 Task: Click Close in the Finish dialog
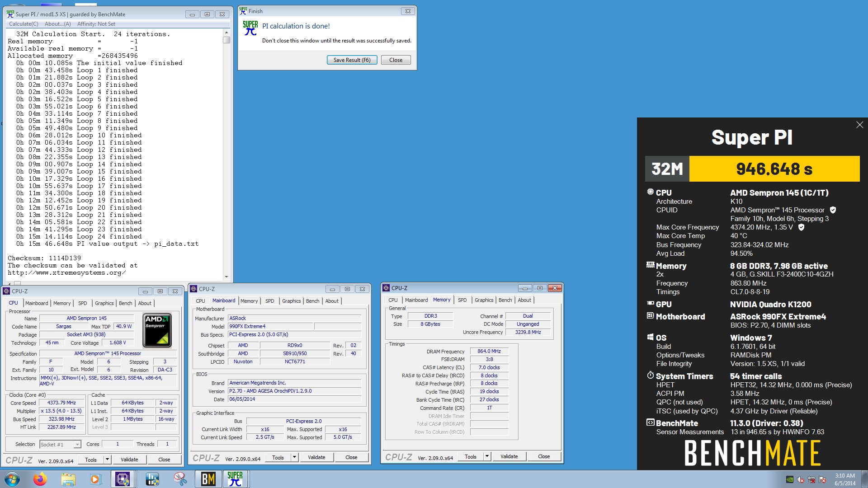tap(396, 60)
